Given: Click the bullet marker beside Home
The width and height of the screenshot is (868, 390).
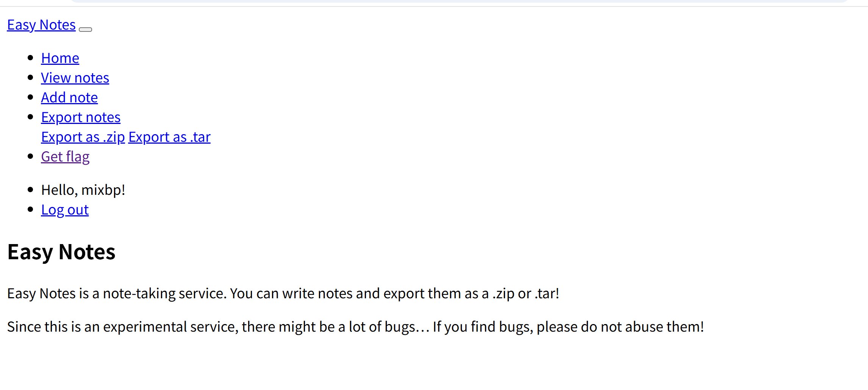Looking at the screenshot, I should [31, 58].
